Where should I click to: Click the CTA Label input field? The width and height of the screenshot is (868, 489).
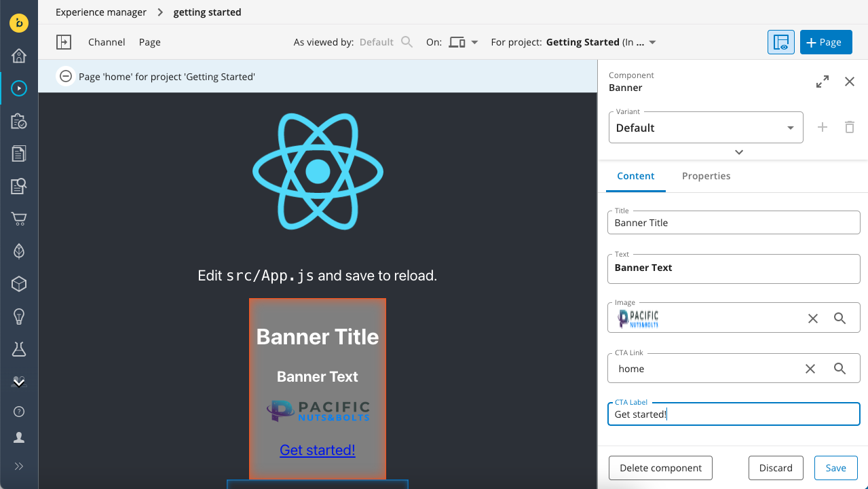coord(734,414)
